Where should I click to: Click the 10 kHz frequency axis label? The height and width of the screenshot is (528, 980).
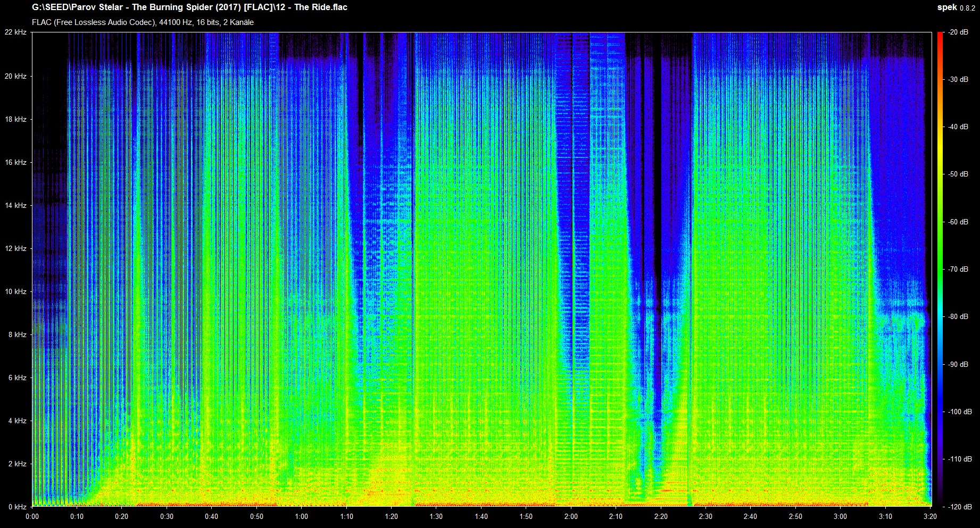(16, 291)
